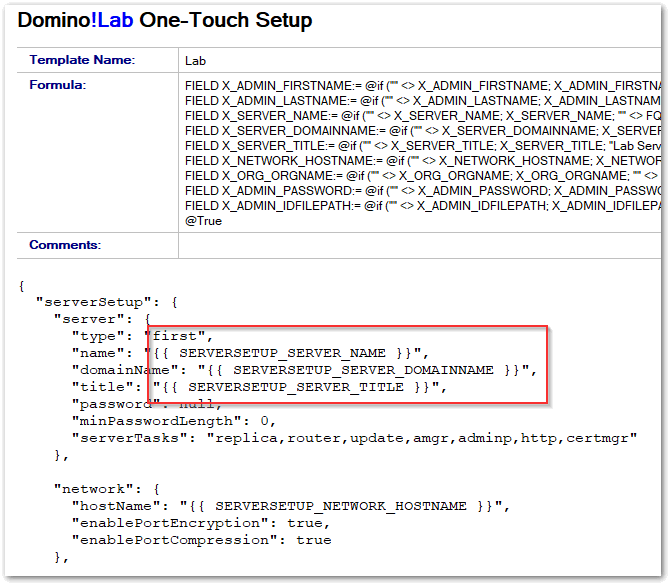670x585 pixels.
Task: Click the Formula line for X_ADMIN_IDFILEPATH
Action: tap(423, 206)
